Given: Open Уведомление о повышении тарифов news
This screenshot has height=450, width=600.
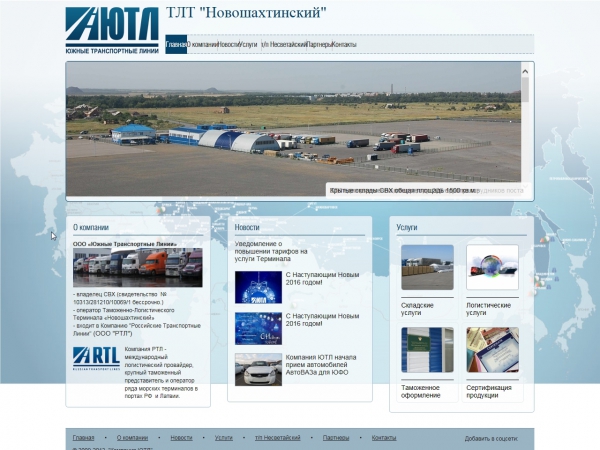Looking at the screenshot, I should point(271,251).
